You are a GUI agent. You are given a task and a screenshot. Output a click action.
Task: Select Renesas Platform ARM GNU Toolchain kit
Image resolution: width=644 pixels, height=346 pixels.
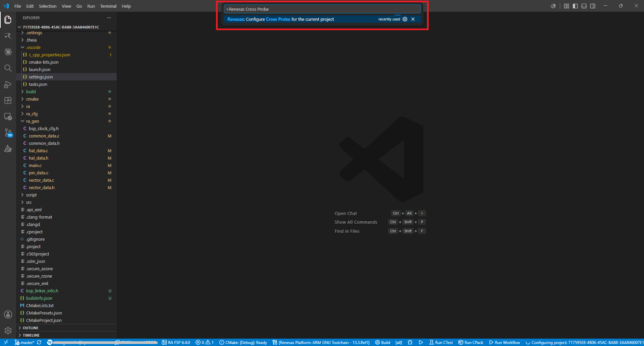321,342
